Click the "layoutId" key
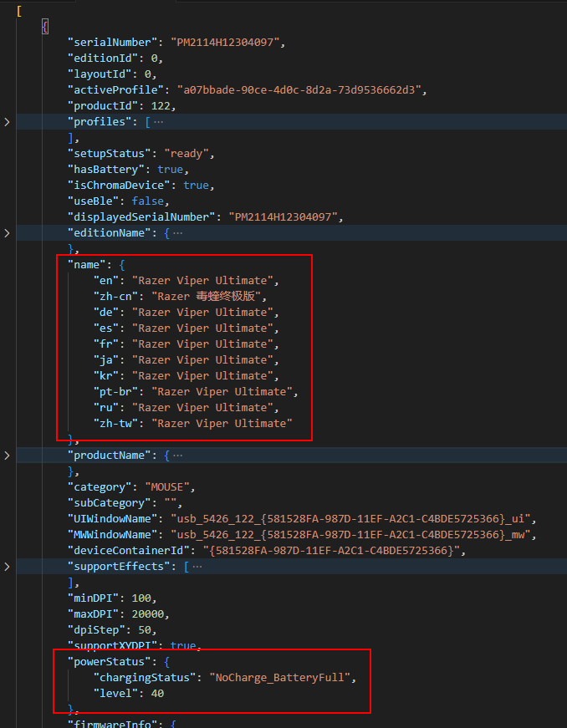This screenshot has height=728, width=567. 100,74
